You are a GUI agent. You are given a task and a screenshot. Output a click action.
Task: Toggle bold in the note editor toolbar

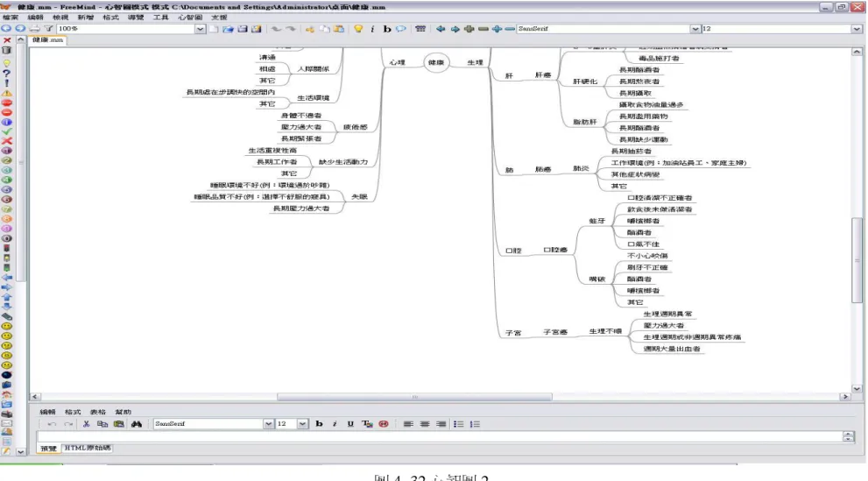click(x=319, y=424)
